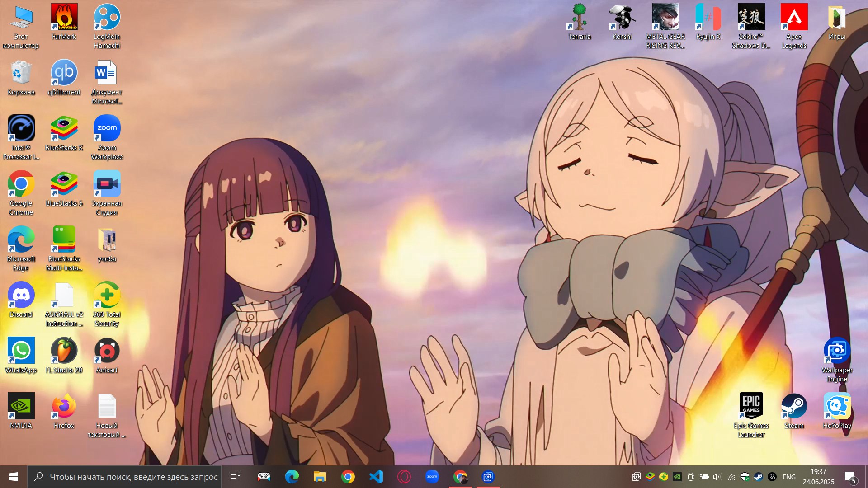Select the Zoom Workplace desktop shortcut

pyautogui.click(x=107, y=138)
